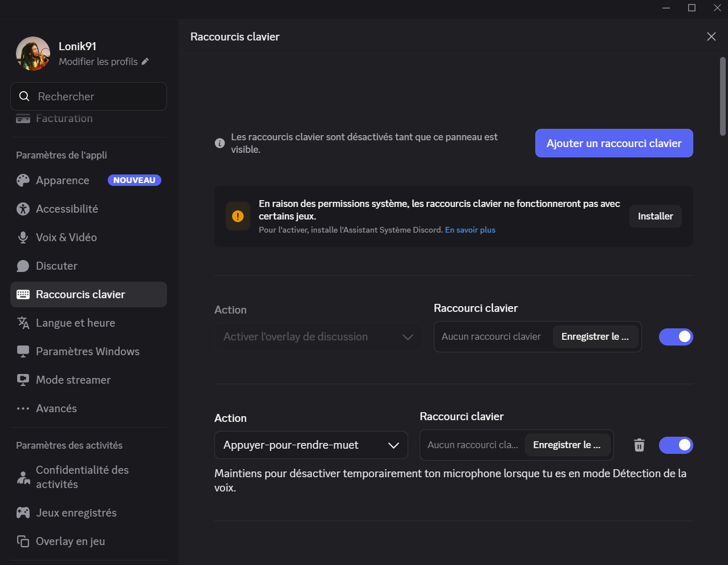Disable the Appuyer-pour-rendre-muet shortcut switch
The width and height of the screenshot is (728, 565).
click(x=676, y=445)
